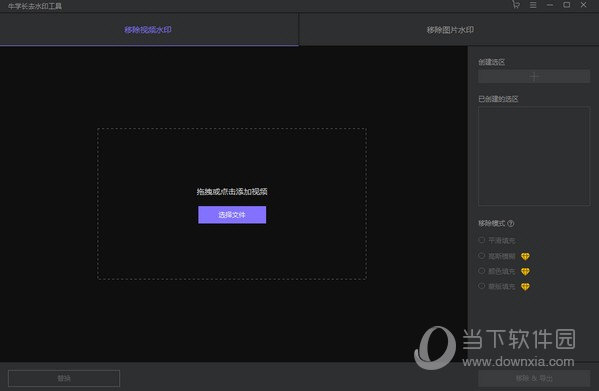Image resolution: width=599 pixels, height=391 pixels.
Task: Click the 拖拽或点击添加视频 drop text
Action: click(x=232, y=192)
